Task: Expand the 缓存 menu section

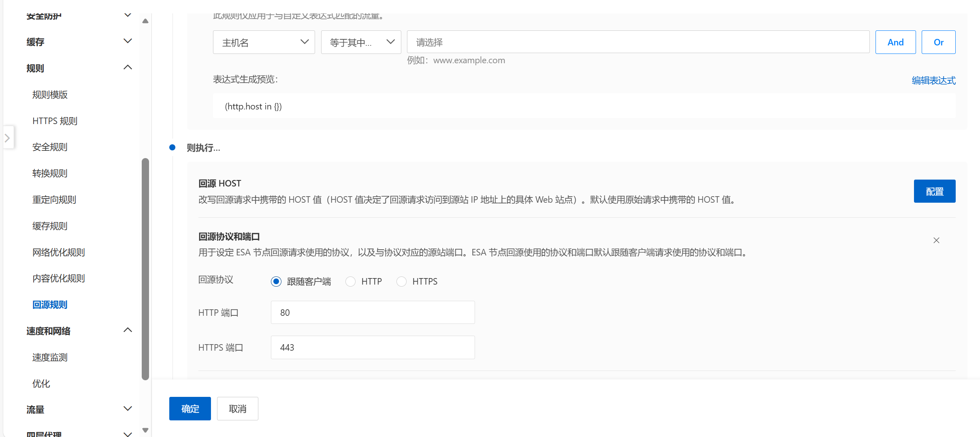Action: [127, 41]
